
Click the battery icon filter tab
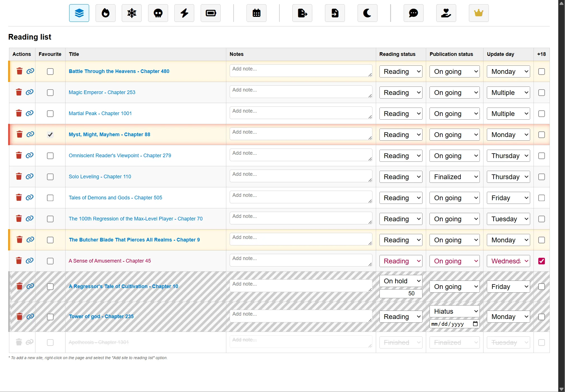pos(211,13)
